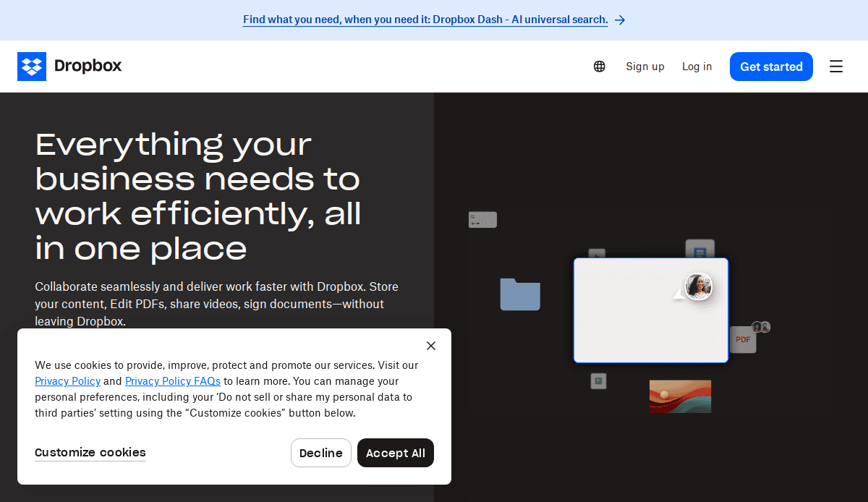Close the cookie consent banner
Viewport: 868px width, 502px height.
pos(431,346)
